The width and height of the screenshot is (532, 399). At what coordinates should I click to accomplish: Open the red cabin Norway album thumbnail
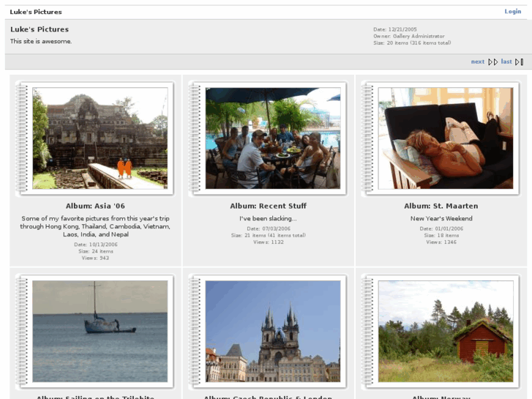446,331
